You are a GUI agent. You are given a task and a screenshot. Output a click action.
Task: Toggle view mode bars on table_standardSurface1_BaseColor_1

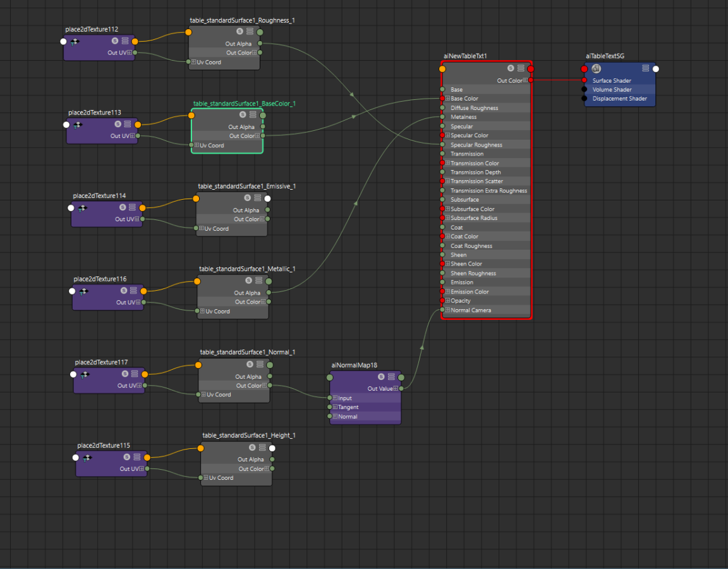coord(253,114)
